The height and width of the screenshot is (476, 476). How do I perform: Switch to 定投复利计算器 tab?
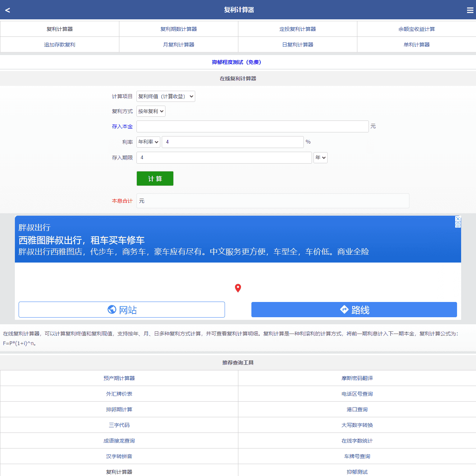[x=297, y=29]
